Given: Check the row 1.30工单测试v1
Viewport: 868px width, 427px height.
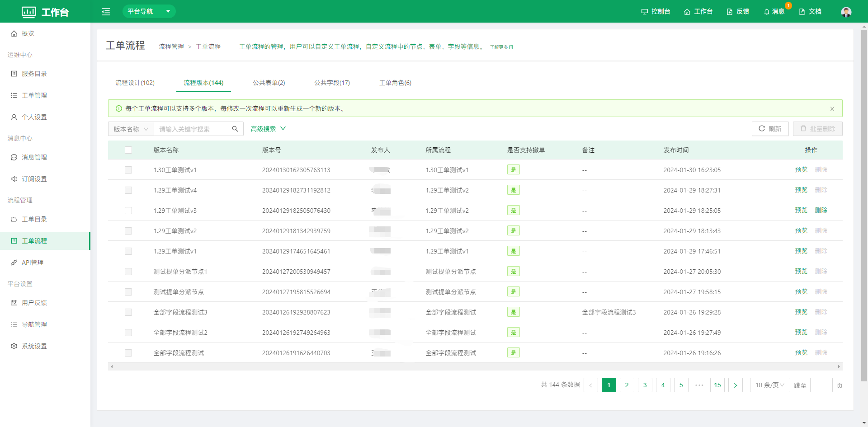Looking at the screenshot, I should pos(128,170).
